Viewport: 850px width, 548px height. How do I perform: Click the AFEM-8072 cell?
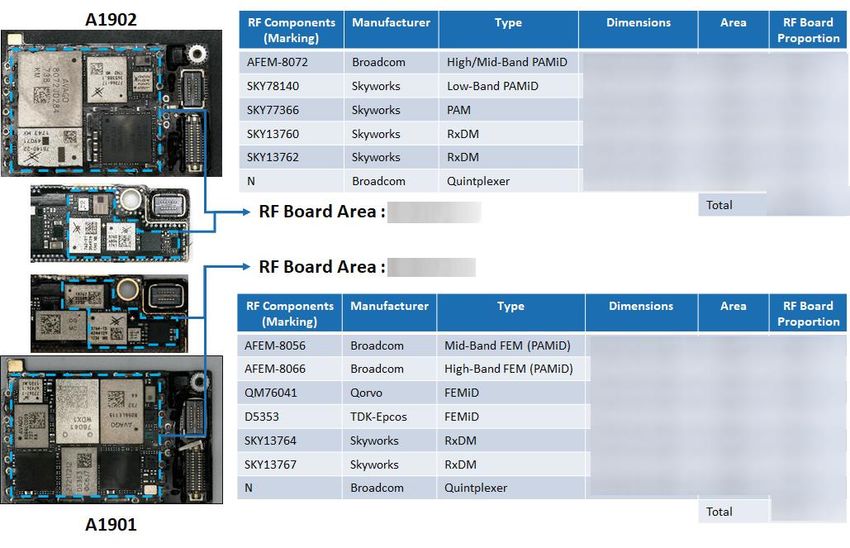point(292,62)
